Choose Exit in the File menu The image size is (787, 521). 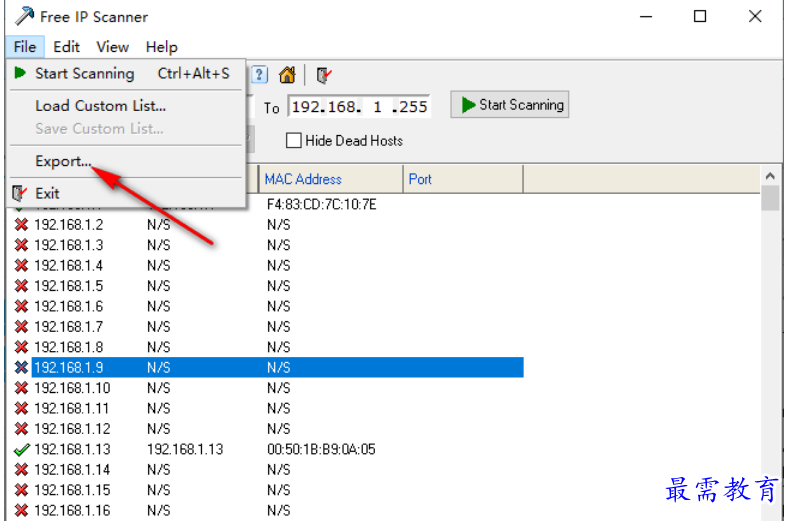click(x=125, y=193)
